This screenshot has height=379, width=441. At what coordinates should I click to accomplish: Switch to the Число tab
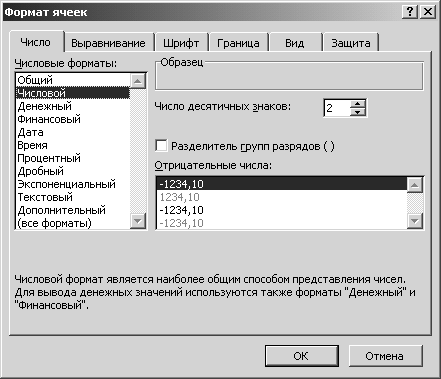tap(36, 42)
